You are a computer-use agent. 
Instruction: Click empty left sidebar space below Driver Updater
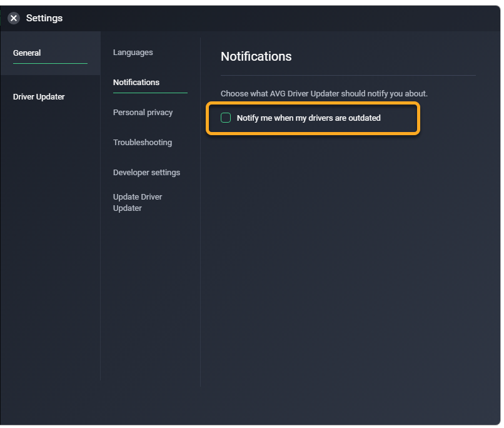click(x=50, y=250)
